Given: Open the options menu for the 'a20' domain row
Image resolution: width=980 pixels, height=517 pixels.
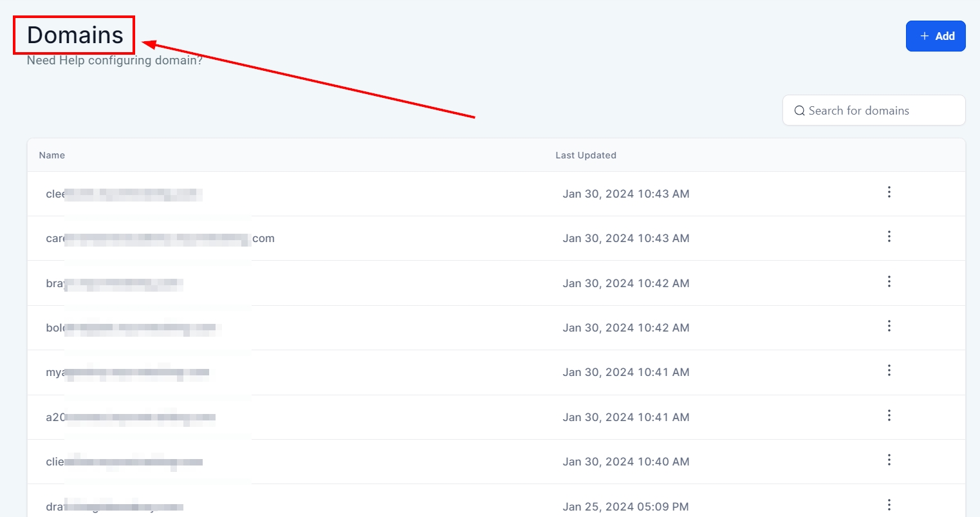Looking at the screenshot, I should 889,416.
